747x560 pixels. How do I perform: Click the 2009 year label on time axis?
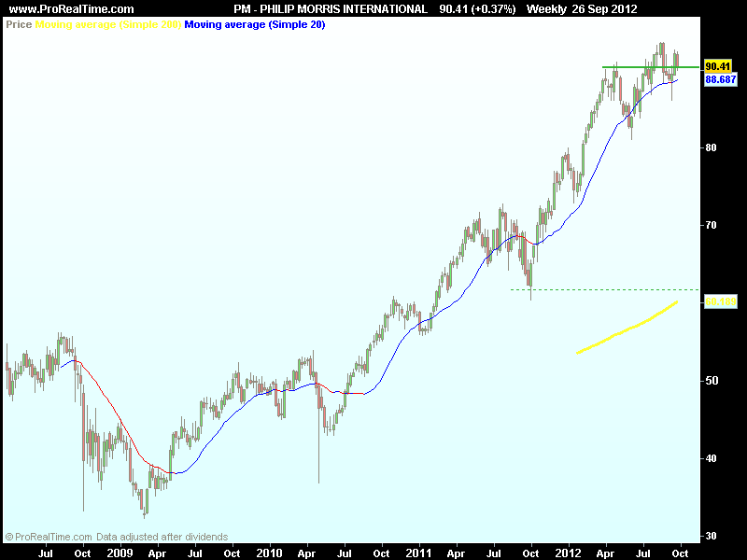(x=120, y=553)
